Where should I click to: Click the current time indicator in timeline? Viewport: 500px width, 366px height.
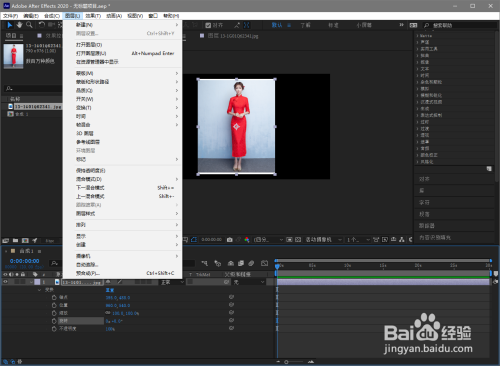tap(277, 266)
